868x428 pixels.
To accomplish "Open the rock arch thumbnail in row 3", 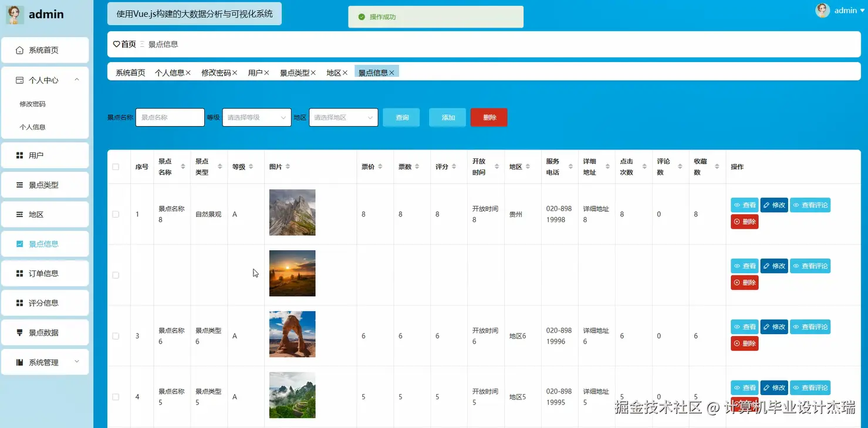I will click(292, 334).
